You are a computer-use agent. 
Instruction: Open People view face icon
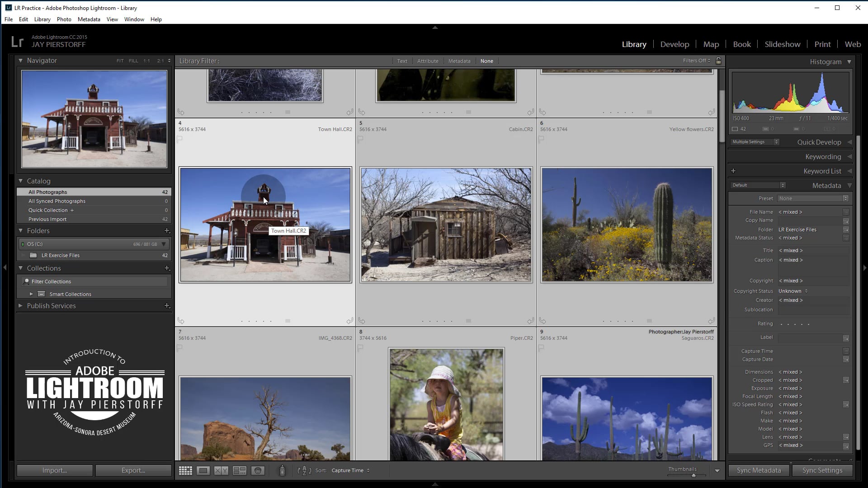[258, 470]
